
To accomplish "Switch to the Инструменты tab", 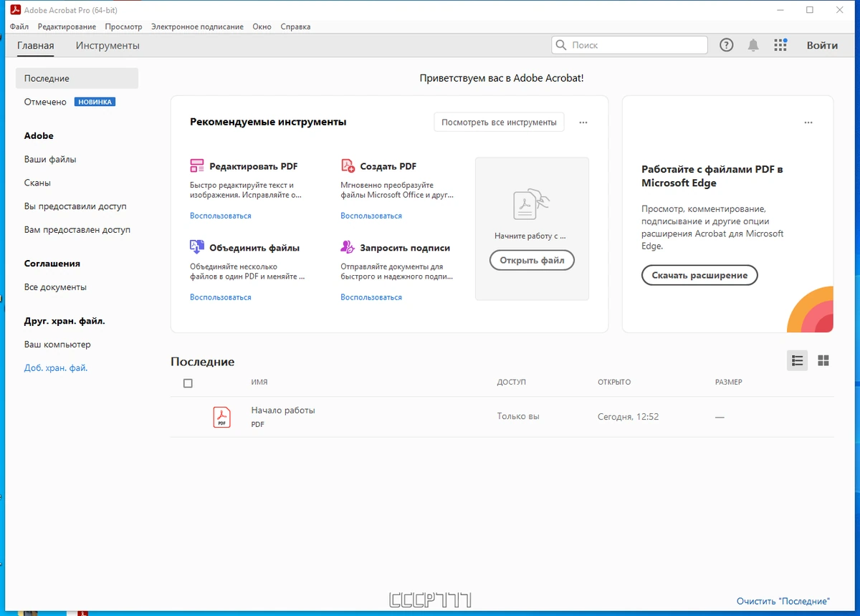I will coord(107,45).
